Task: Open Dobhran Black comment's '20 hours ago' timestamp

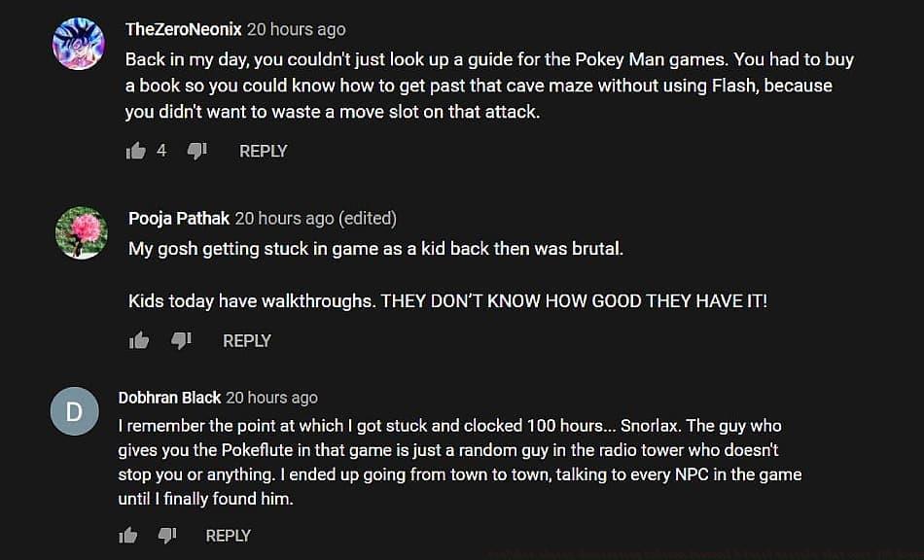Action: (x=271, y=397)
